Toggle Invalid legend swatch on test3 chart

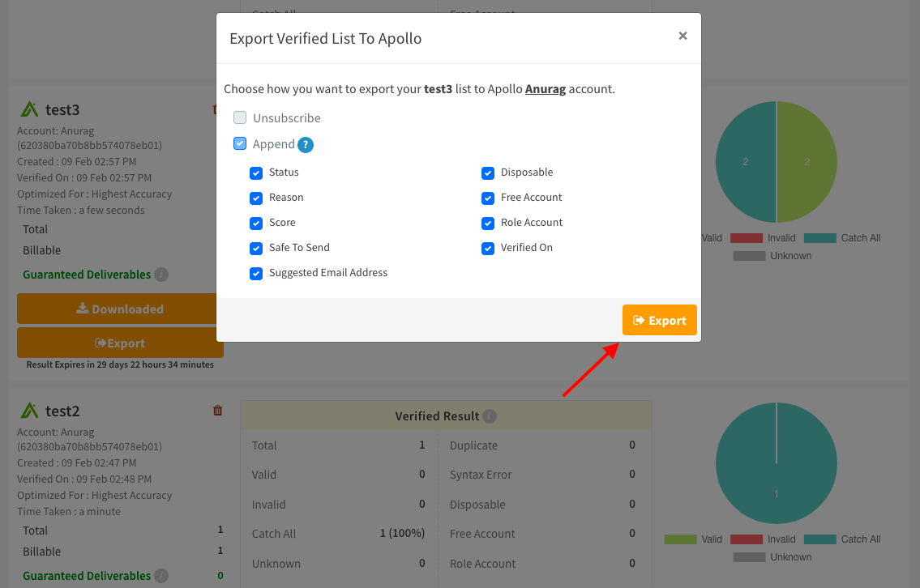click(747, 238)
